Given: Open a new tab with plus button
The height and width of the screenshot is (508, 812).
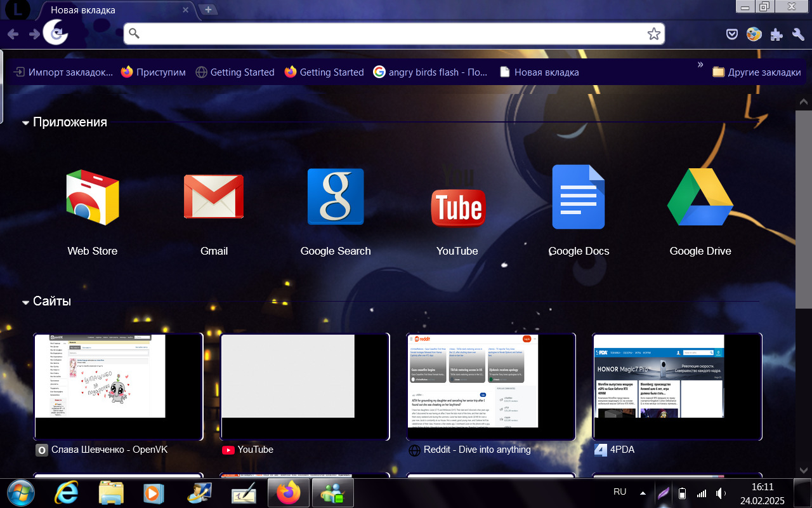Looking at the screenshot, I should click(207, 10).
